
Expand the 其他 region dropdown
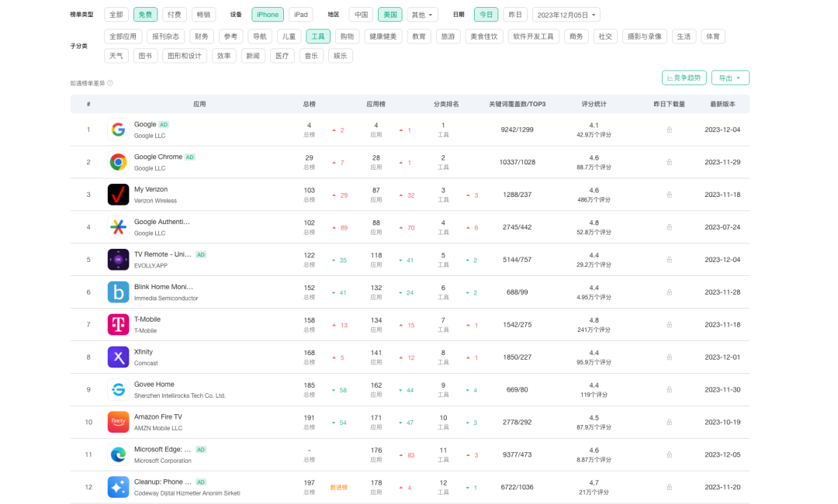coord(422,15)
